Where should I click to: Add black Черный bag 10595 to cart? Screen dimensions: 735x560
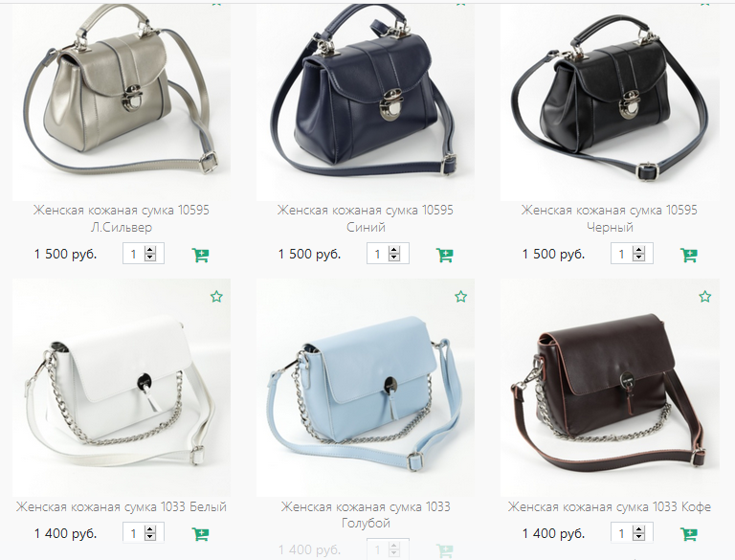pos(689,256)
